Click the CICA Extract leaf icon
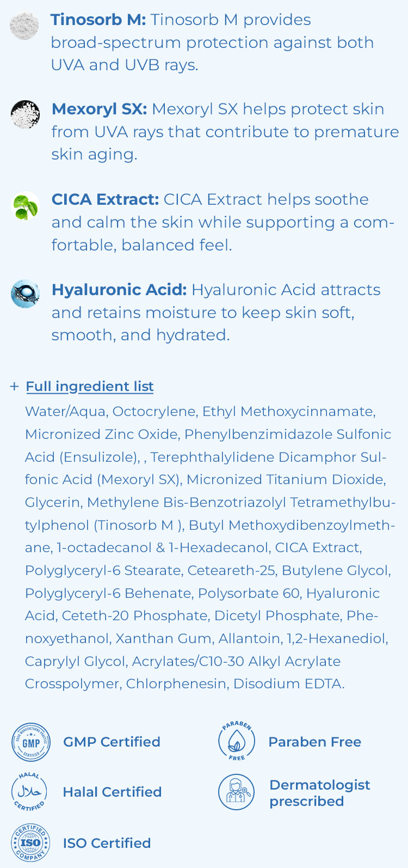 (x=25, y=206)
